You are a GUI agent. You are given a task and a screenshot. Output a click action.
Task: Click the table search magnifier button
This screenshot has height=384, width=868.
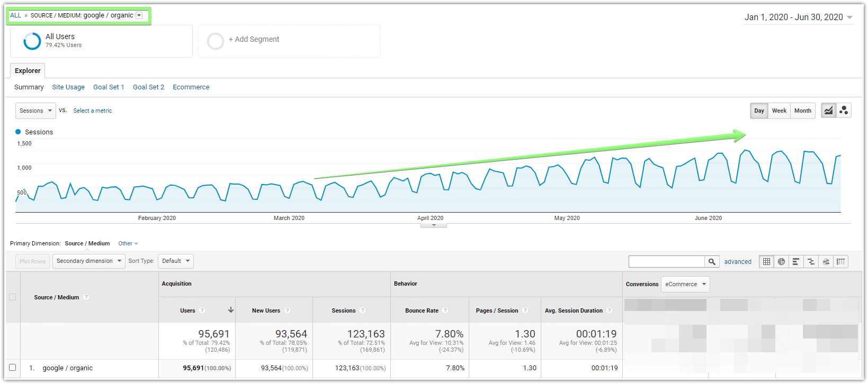pyautogui.click(x=712, y=262)
